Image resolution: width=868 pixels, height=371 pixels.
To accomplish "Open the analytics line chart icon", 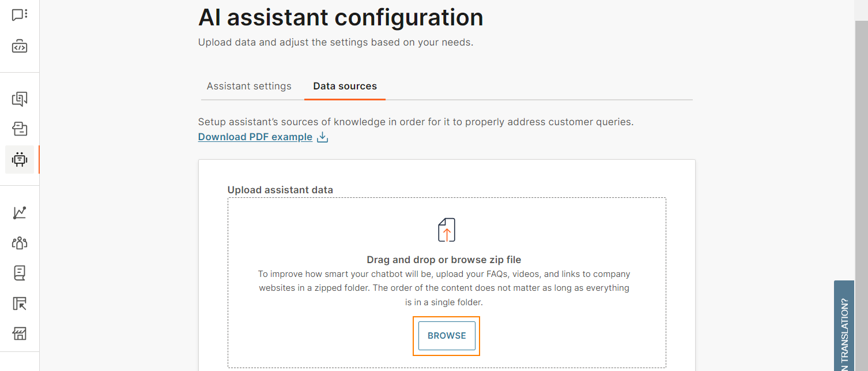I will click(x=20, y=212).
